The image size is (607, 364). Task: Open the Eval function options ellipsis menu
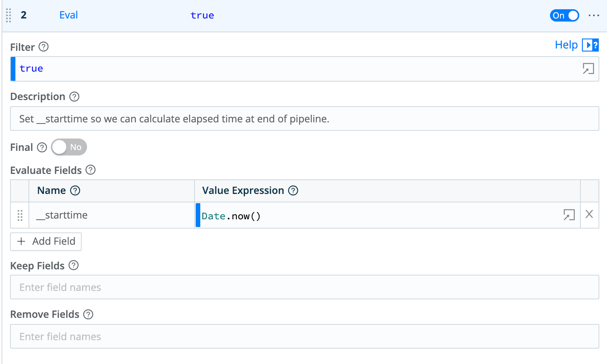coord(594,15)
